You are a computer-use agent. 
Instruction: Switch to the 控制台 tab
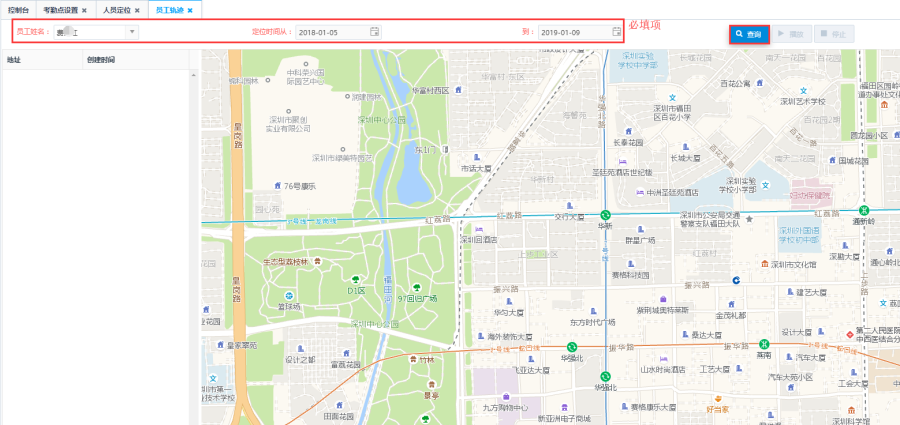click(17, 9)
